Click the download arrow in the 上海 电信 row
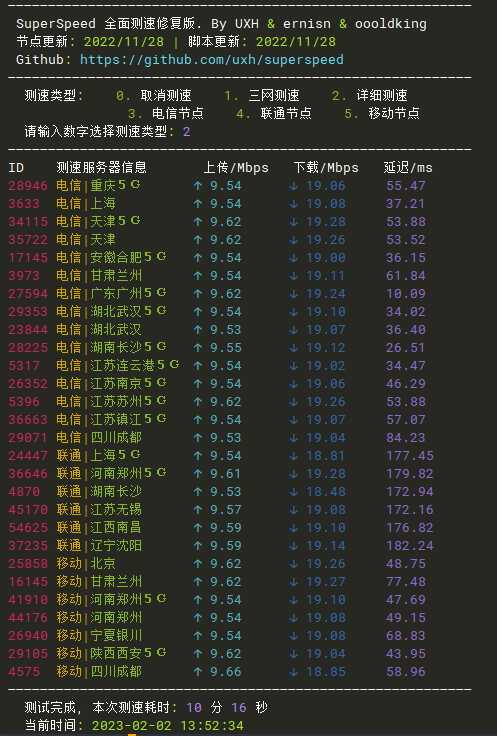 coord(294,204)
